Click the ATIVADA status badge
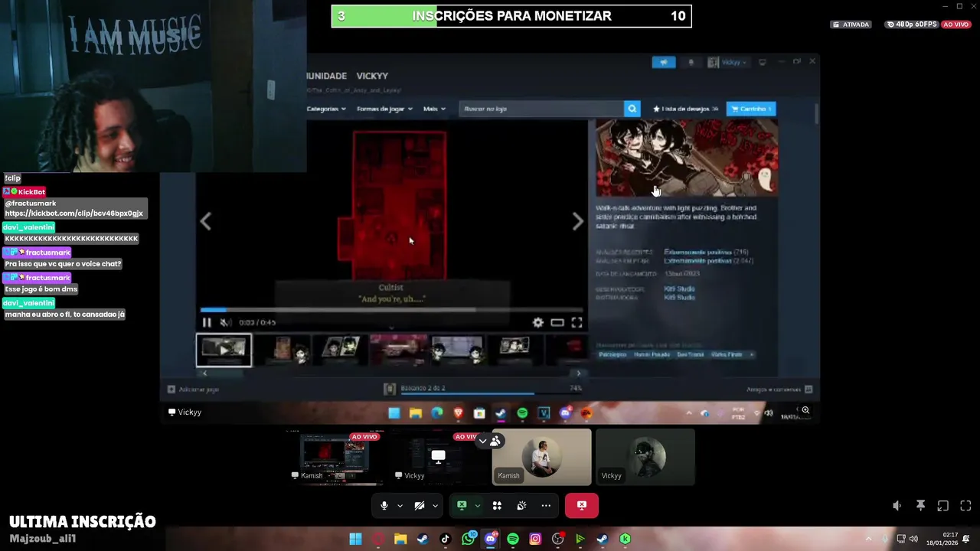The height and width of the screenshot is (551, 980). [851, 24]
